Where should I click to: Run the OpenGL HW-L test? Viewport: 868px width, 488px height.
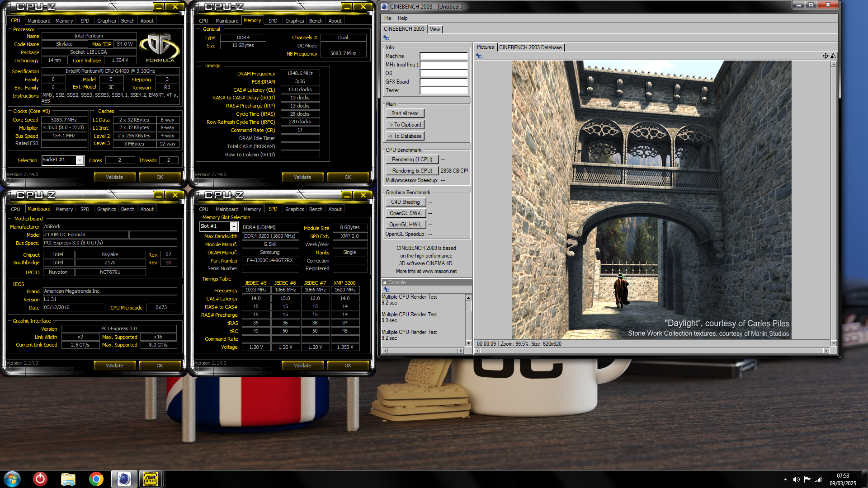click(405, 225)
